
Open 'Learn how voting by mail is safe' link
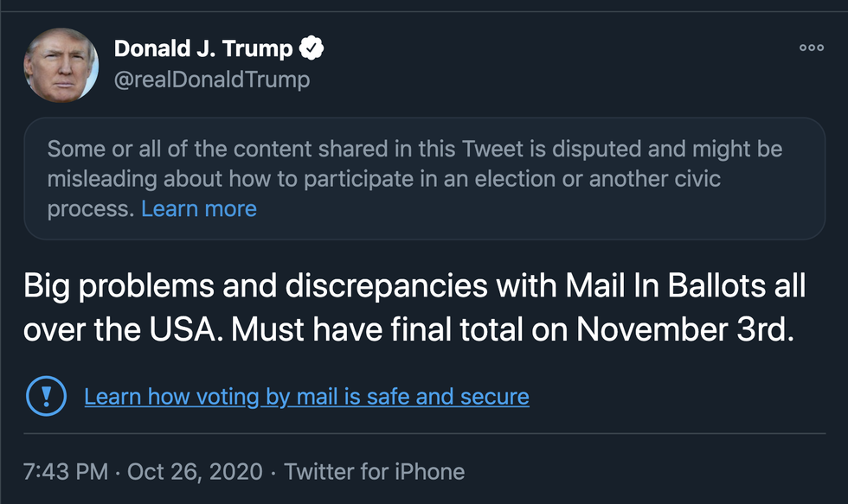306,397
